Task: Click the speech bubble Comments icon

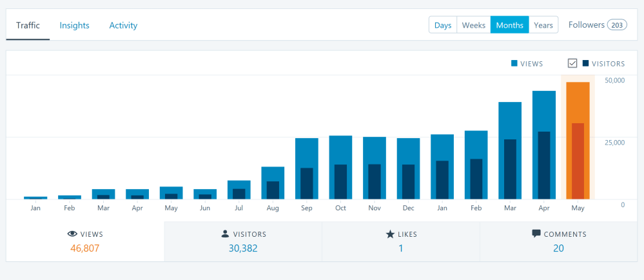Action: pos(536,234)
